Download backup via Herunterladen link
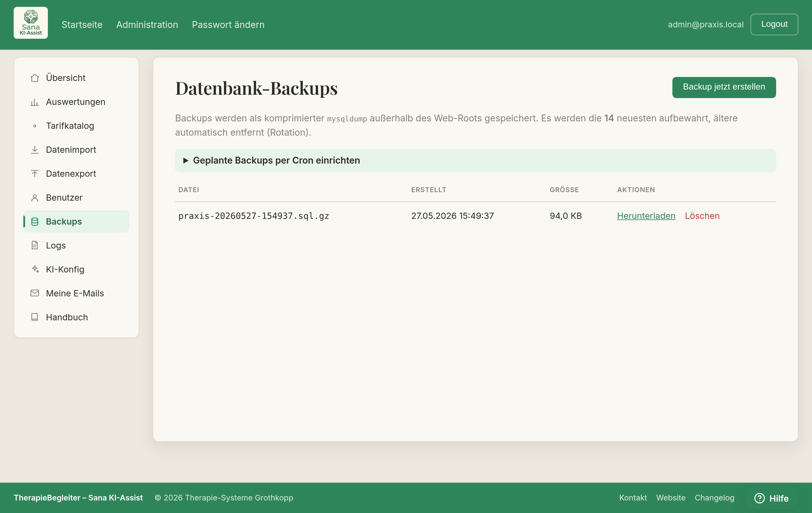 click(646, 216)
